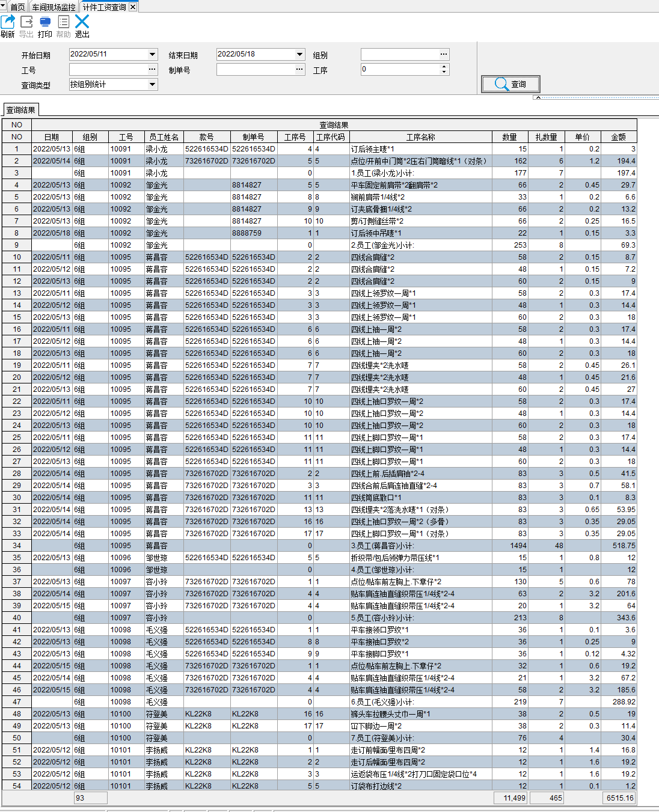The width and height of the screenshot is (659, 812).
Task: Select the 2员工(邹金光)小计 row
Action: (319, 245)
